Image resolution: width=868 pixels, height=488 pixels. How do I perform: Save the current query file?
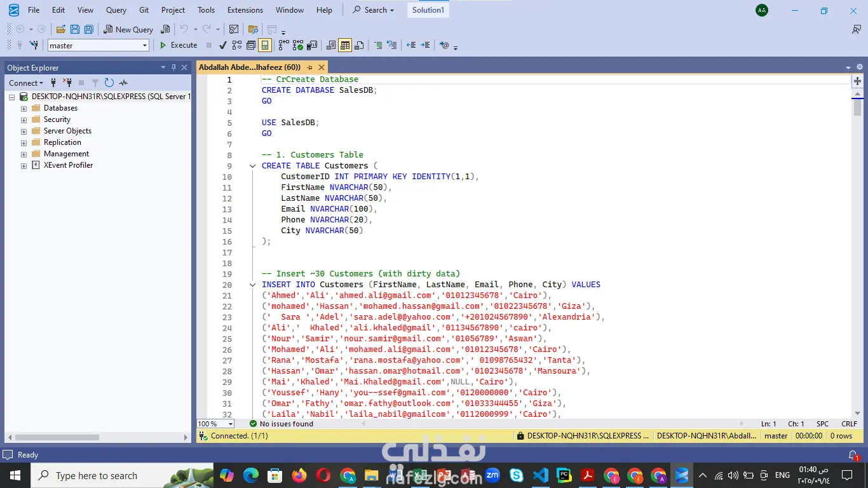(x=75, y=29)
